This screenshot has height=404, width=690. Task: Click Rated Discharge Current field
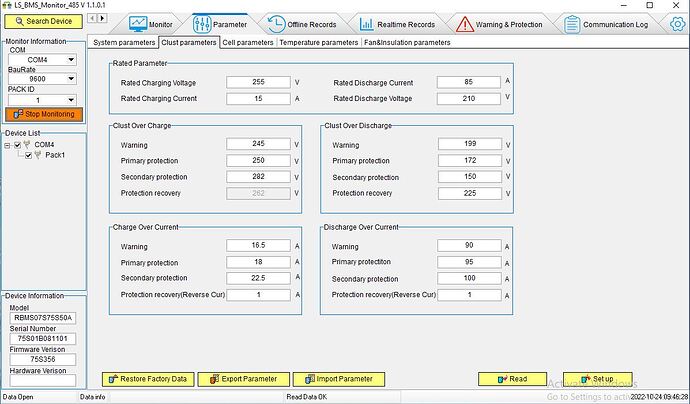click(x=469, y=82)
